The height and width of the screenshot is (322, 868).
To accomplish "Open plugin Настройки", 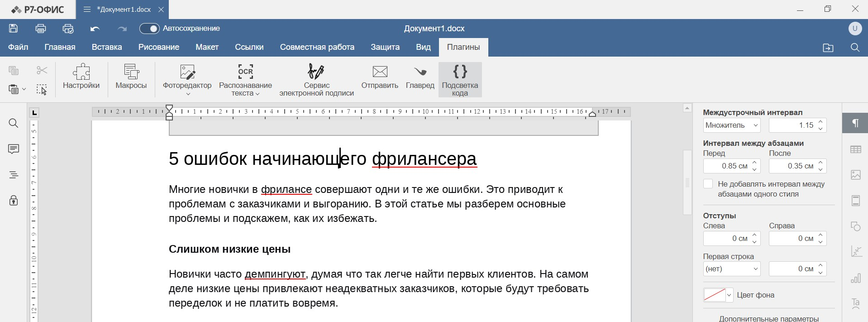I will pyautogui.click(x=81, y=77).
